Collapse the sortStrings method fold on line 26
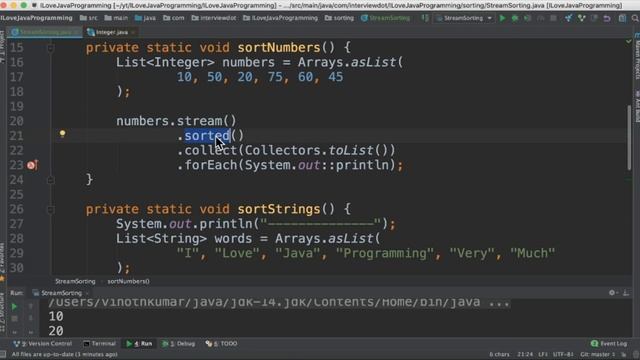 click(51, 209)
